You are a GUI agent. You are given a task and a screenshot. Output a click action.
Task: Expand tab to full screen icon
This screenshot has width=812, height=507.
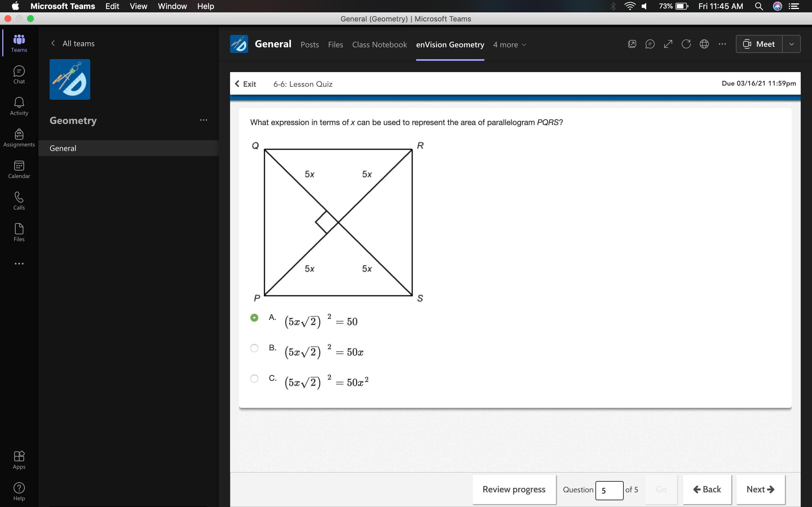point(668,44)
